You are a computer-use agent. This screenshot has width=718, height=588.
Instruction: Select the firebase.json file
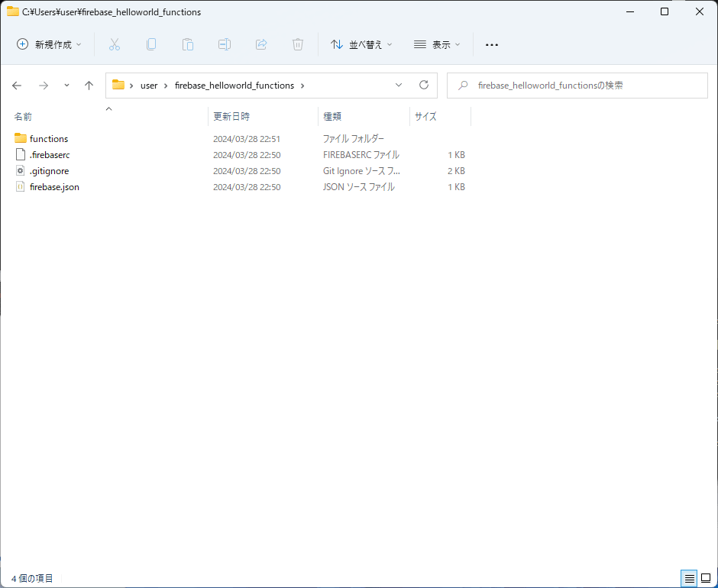[54, 187]
